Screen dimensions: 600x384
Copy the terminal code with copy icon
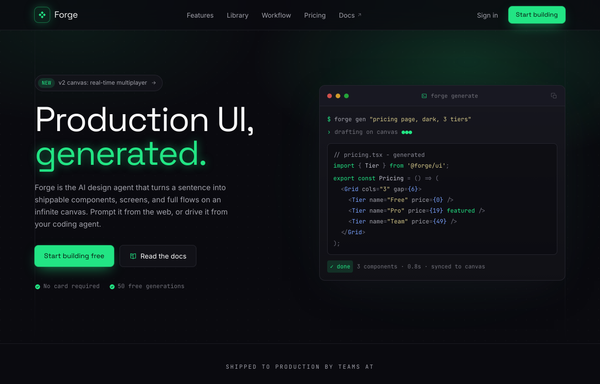point(553,96)
